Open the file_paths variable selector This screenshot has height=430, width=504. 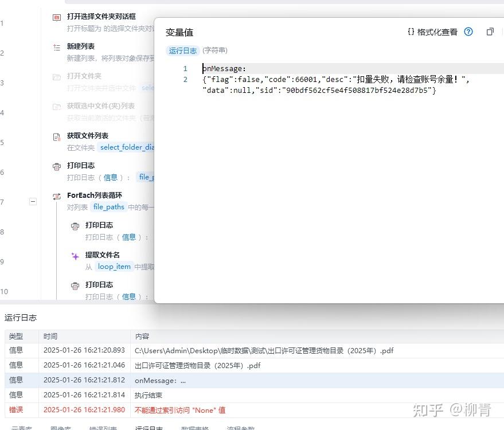click(108, 207)
